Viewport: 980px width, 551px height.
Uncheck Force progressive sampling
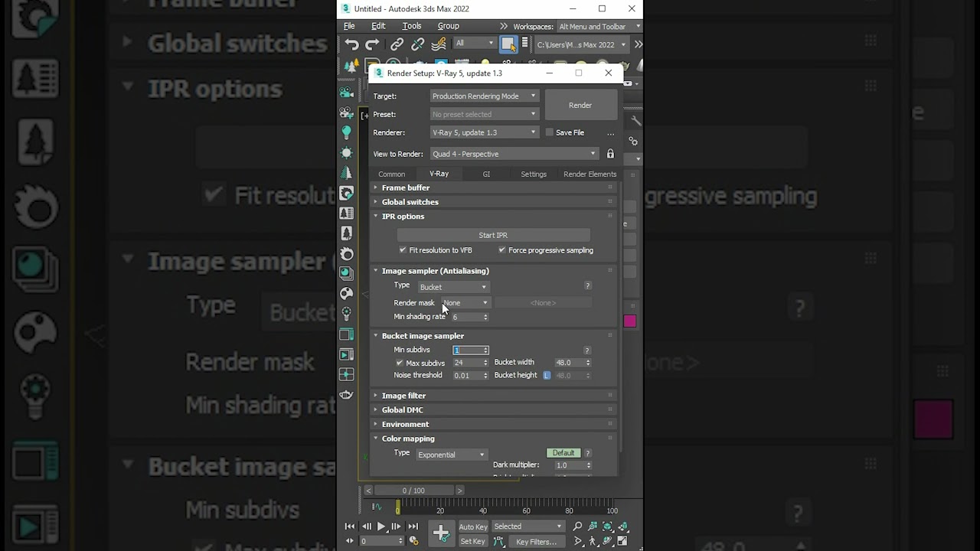(501, 250)
